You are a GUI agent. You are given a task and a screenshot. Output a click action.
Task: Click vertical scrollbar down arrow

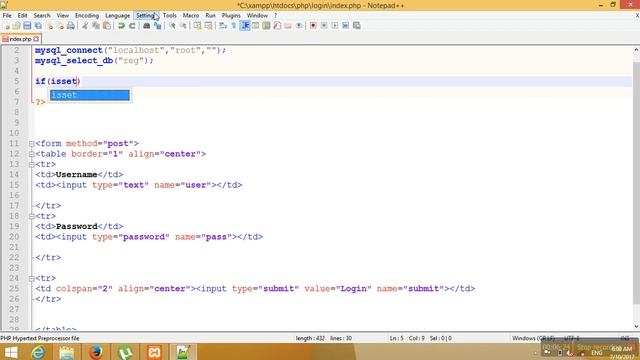[x=636, y=326]
